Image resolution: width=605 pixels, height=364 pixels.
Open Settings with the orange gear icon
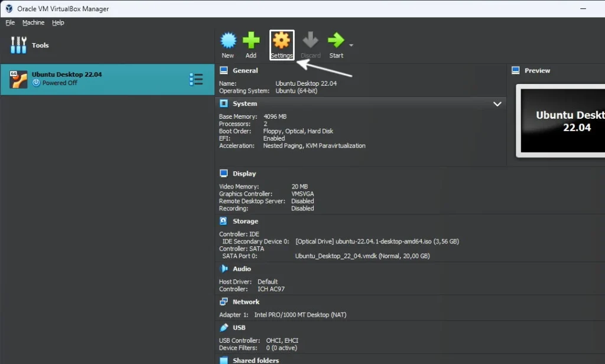281,40
